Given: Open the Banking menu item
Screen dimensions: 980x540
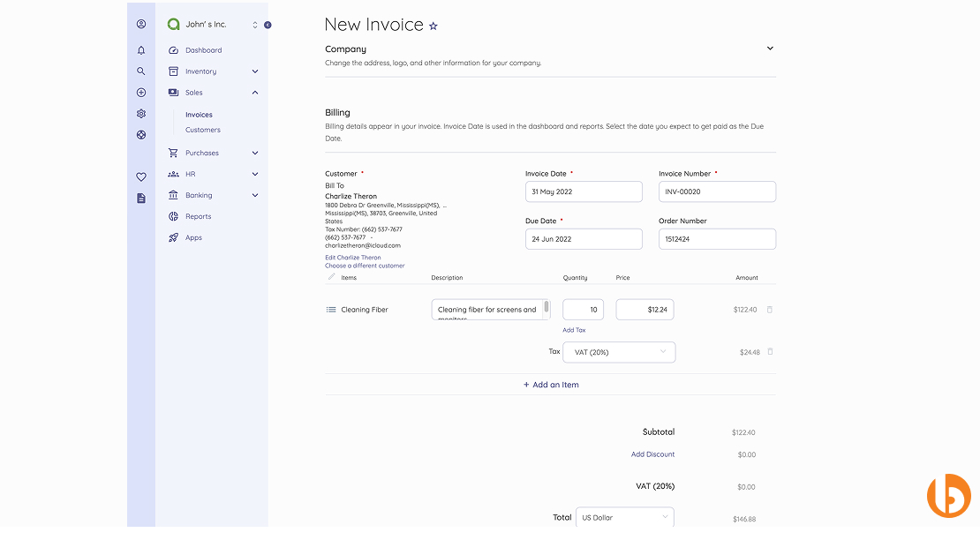Looking at the screenshot, I should click(199, 195).
